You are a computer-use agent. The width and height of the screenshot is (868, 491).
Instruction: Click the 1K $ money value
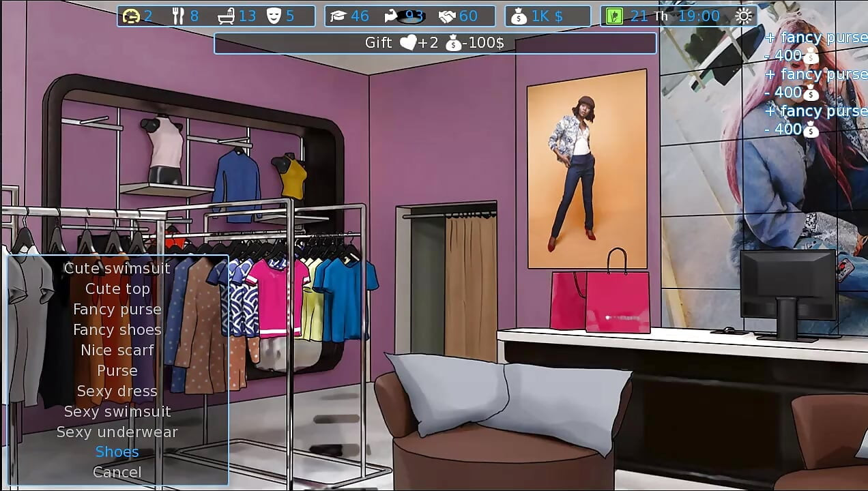pos(548,16)
